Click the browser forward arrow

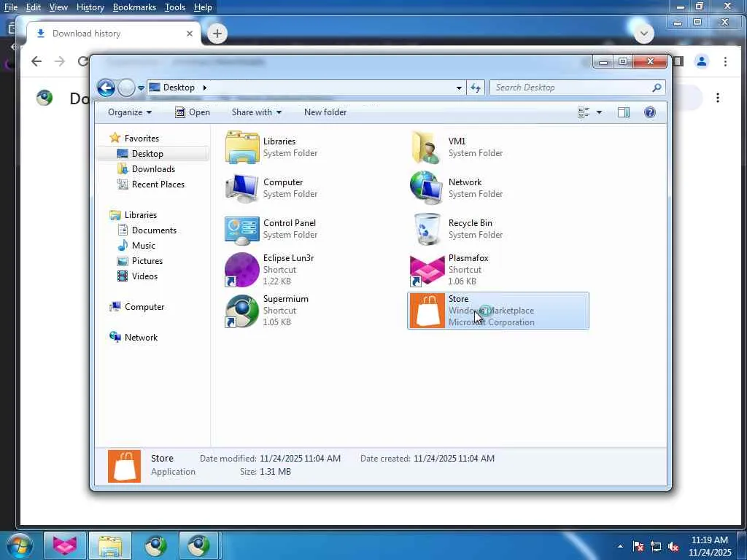point(60,61)
